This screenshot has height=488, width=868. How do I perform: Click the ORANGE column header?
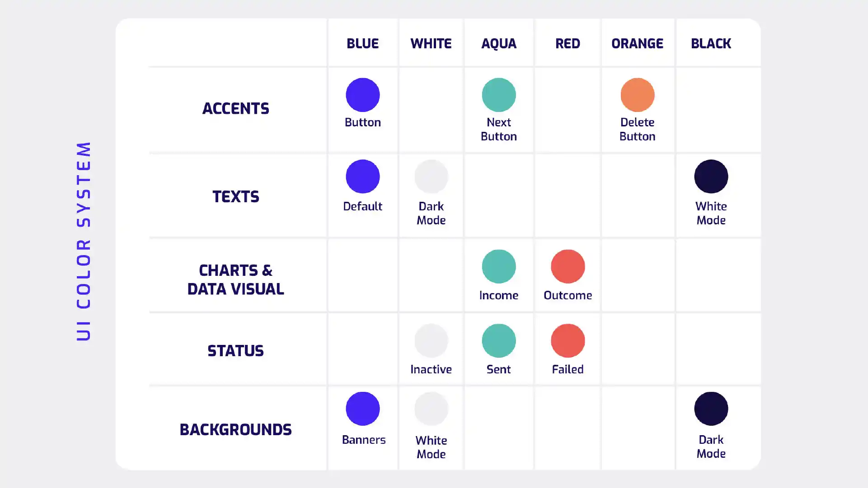pos(637,43)
